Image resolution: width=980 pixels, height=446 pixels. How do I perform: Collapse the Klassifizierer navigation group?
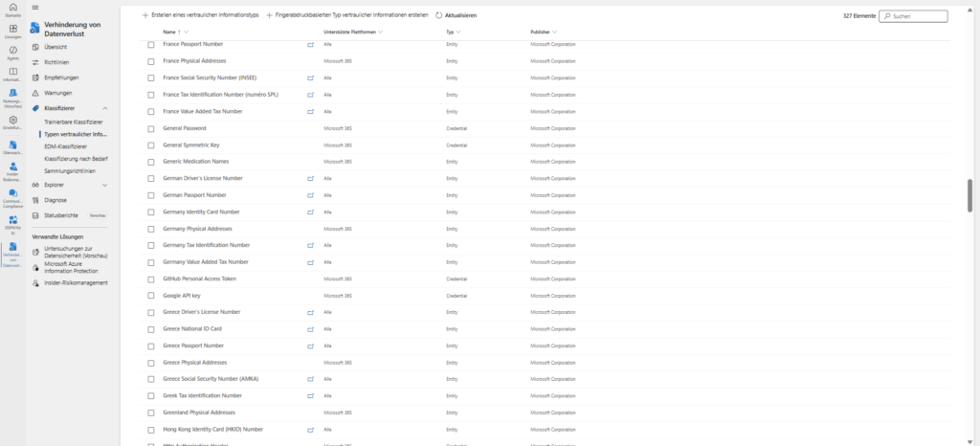coord(104,109)
